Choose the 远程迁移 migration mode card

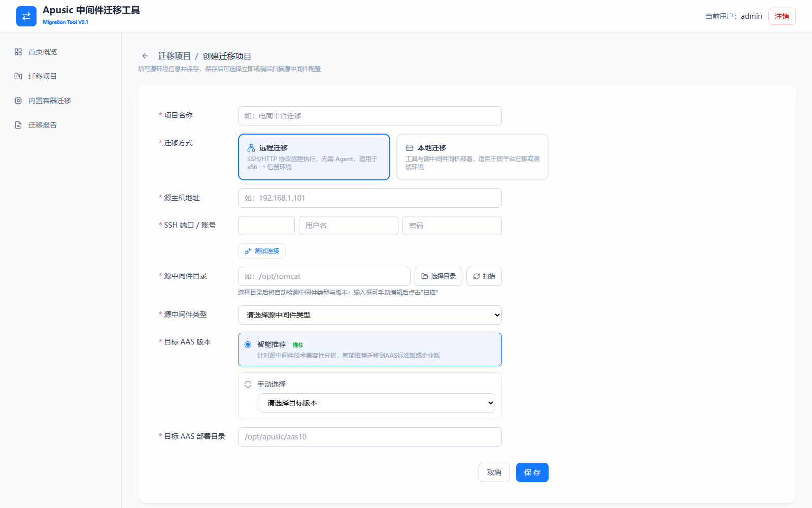314,157
